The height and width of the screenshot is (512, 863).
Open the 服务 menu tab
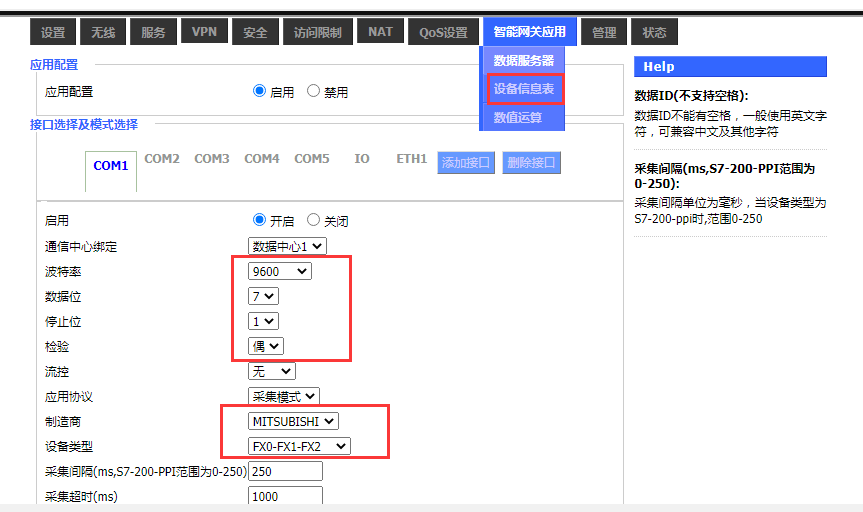153,32
